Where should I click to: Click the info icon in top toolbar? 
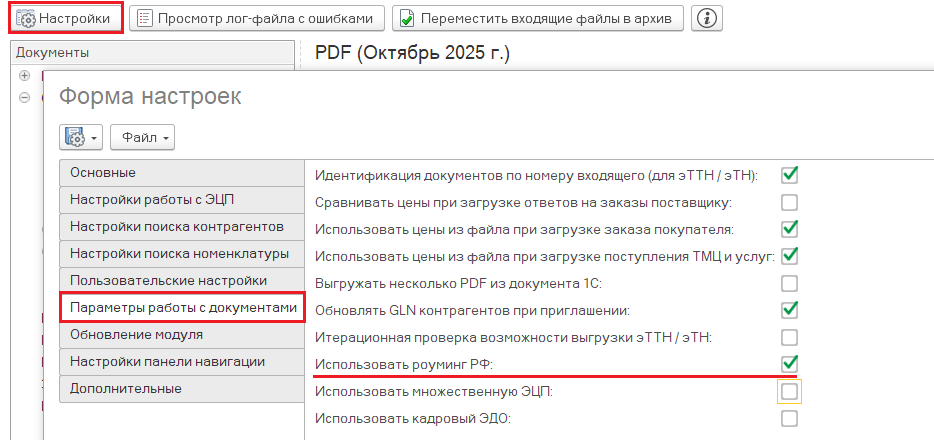coord(708,18)
